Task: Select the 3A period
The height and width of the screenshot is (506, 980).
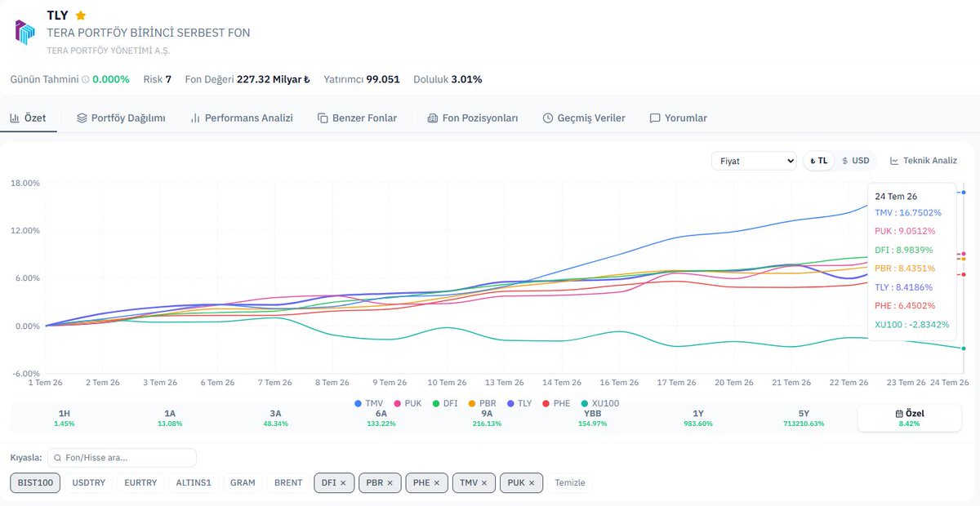Action: (275, 418)
